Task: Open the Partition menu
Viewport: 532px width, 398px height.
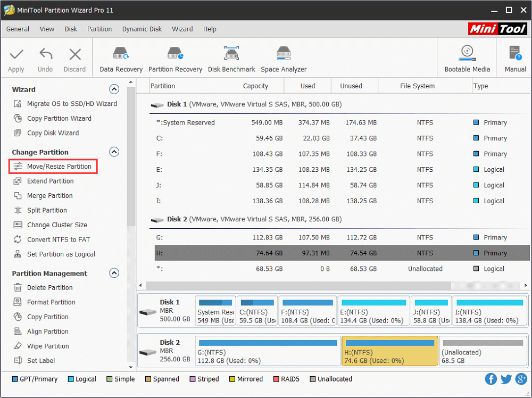Action: pos(99,29)
